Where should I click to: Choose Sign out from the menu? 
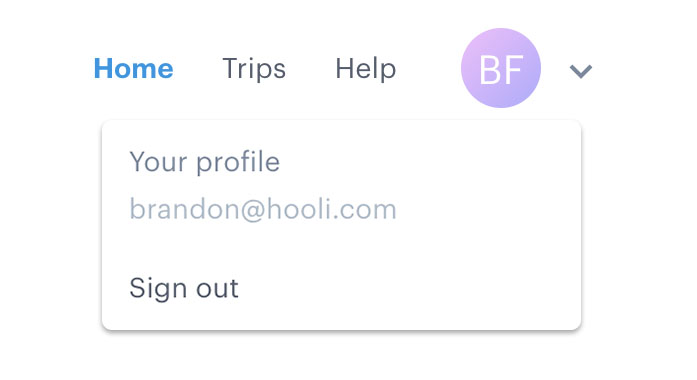tap(184, 288)
